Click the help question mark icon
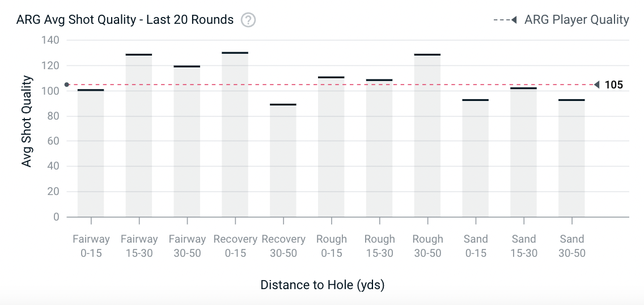This screenshot has width=644, height=305. (248, 20)
